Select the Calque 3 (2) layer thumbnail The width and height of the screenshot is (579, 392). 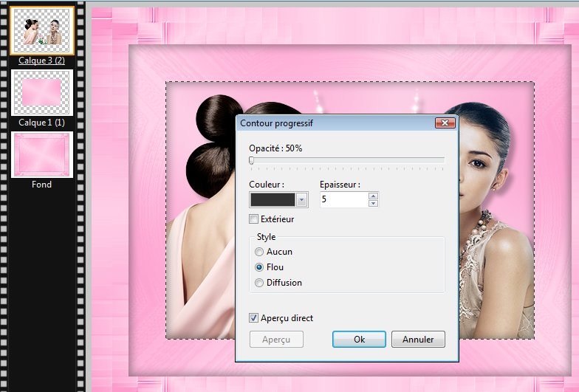point(41,30)
